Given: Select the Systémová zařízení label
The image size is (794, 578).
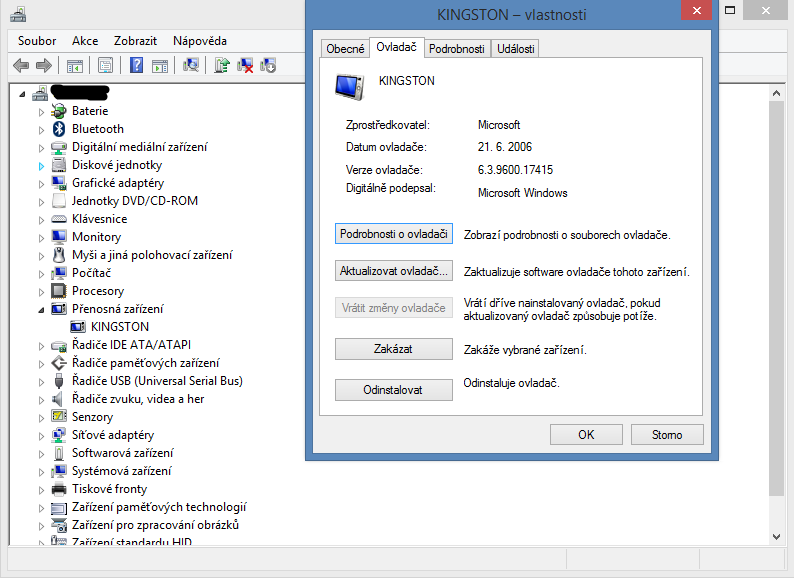Looking at the screenshot, I should (x=122, y=471).
